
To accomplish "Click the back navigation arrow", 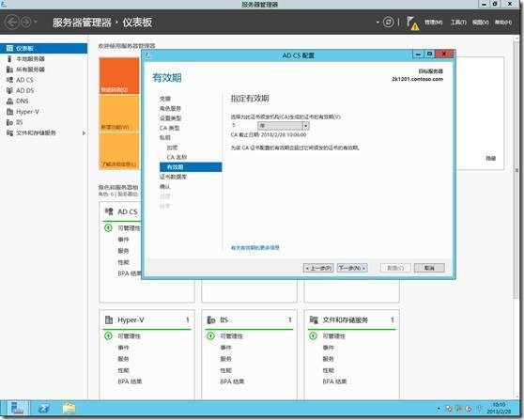I will (x=12, y=23).
